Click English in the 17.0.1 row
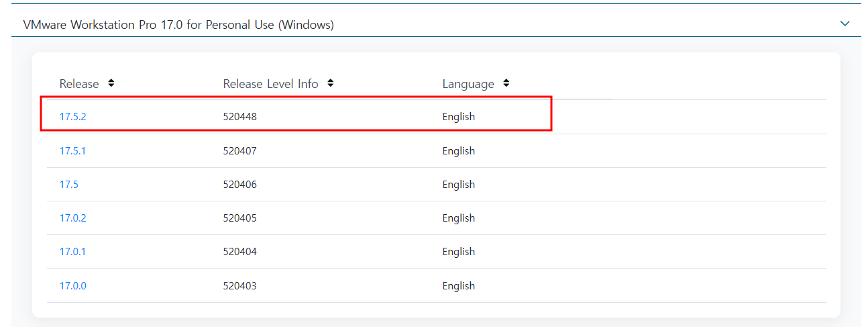The width and height of the screenshot is (868, 327). 458,252
